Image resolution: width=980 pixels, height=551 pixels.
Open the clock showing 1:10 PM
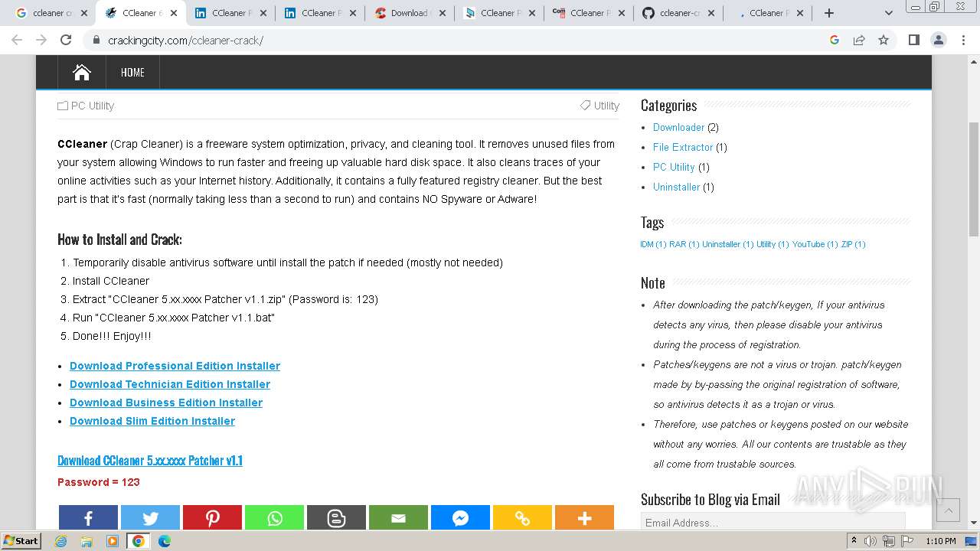click(x=940, y=541)
